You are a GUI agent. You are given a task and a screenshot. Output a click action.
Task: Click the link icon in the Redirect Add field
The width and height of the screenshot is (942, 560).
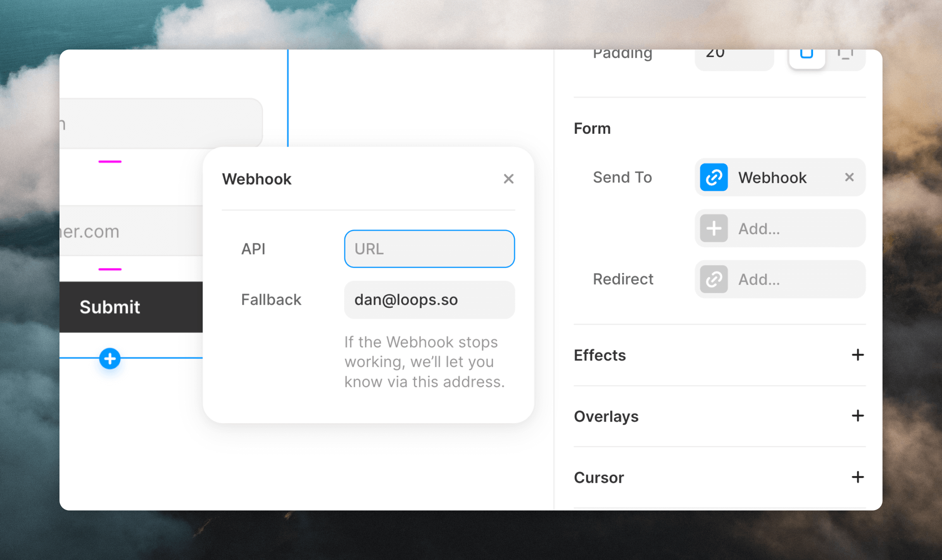coord(713,279)
